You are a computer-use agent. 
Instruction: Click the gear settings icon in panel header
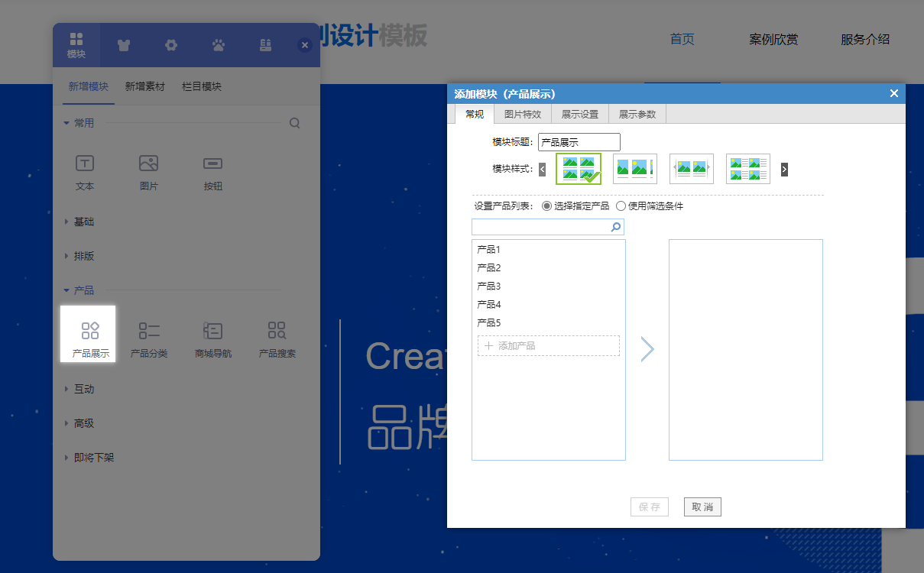point(171,45)
